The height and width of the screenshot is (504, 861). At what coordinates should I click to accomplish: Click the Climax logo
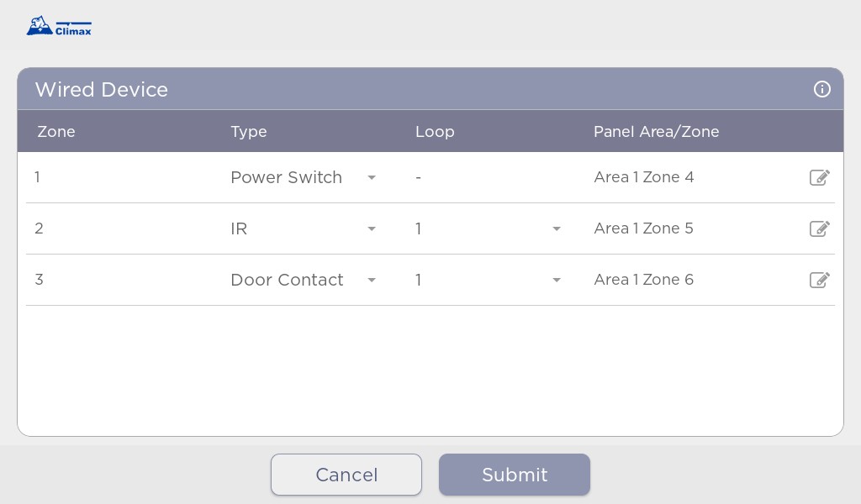point(60,26)
